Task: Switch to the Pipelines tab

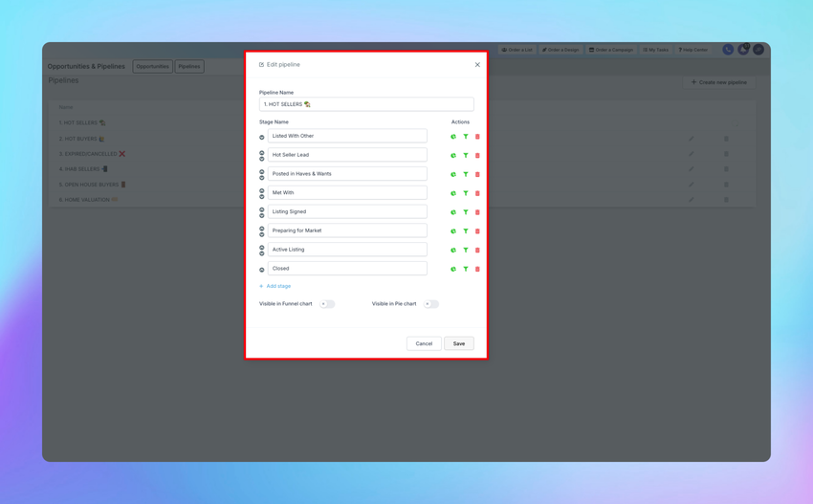Action: [x=189, y=66]
